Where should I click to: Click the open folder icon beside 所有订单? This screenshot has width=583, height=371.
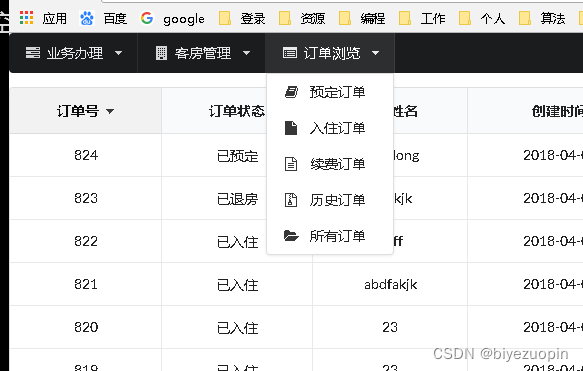pos(291,235)
